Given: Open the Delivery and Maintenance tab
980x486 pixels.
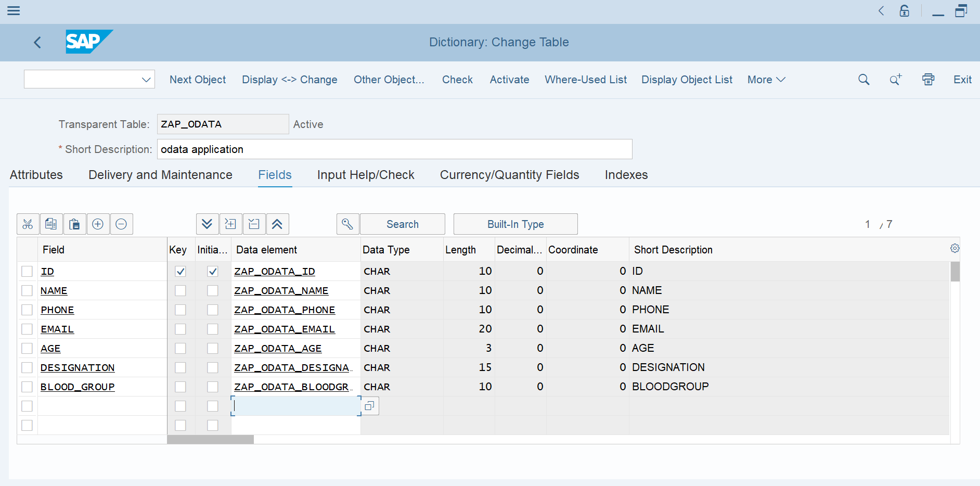Looking at the screenshot, I should coord(160,175).
